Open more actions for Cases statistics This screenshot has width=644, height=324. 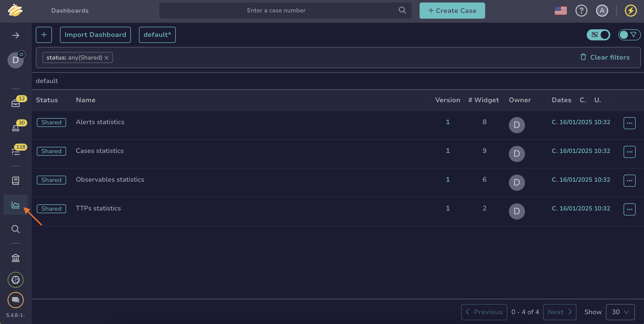(x=630, y=152)
